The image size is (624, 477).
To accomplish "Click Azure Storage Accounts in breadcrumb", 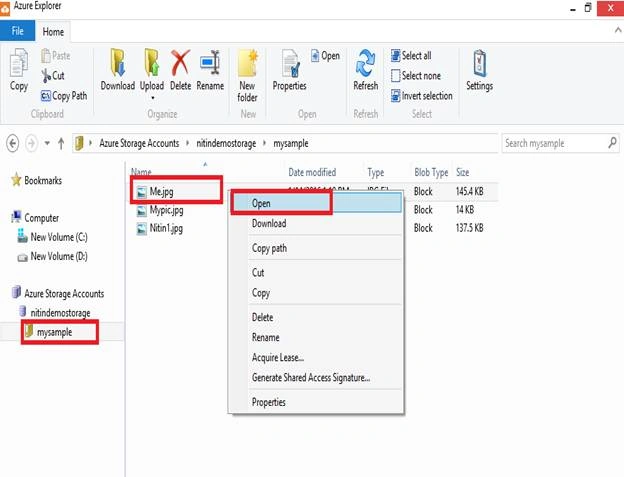I will tap(139, 143).
